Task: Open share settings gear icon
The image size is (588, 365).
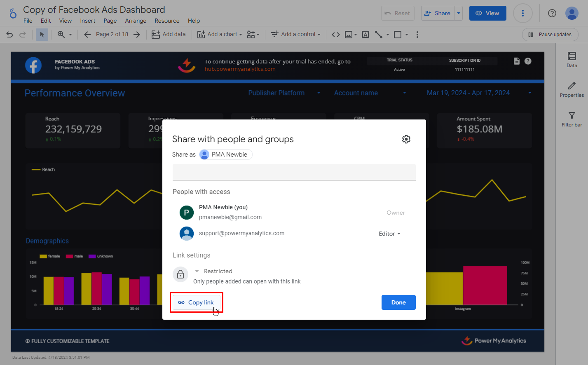Action: (x=406, y=139)
